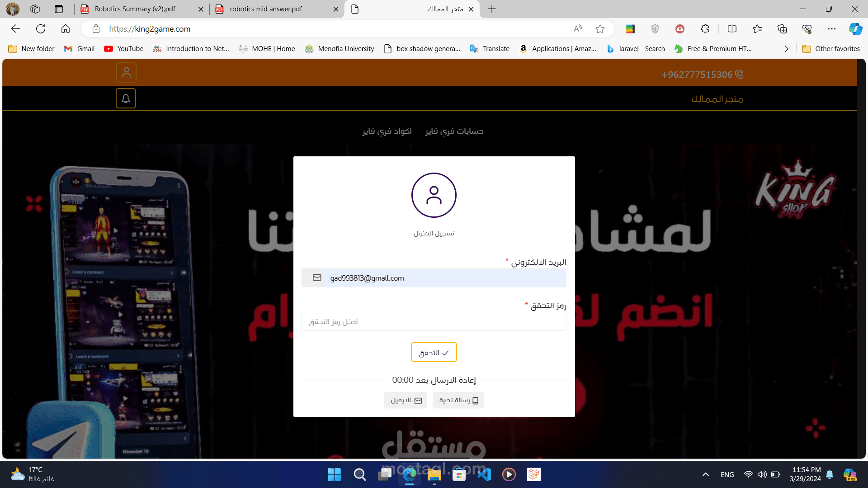Open browser Extensions puzzle icon
The height and width of the screenshot is (488, 868).
click(x=705, y=29)
